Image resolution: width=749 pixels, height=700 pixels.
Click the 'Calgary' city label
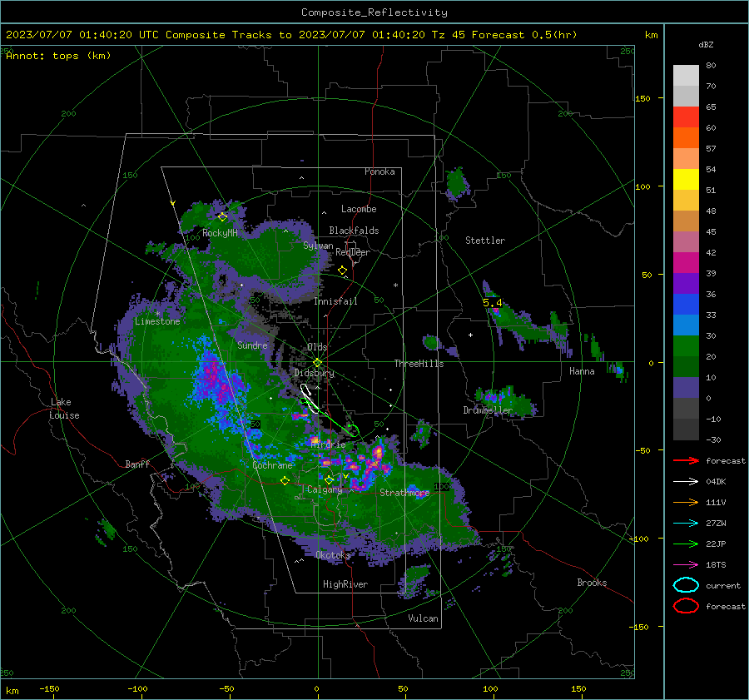325,489
